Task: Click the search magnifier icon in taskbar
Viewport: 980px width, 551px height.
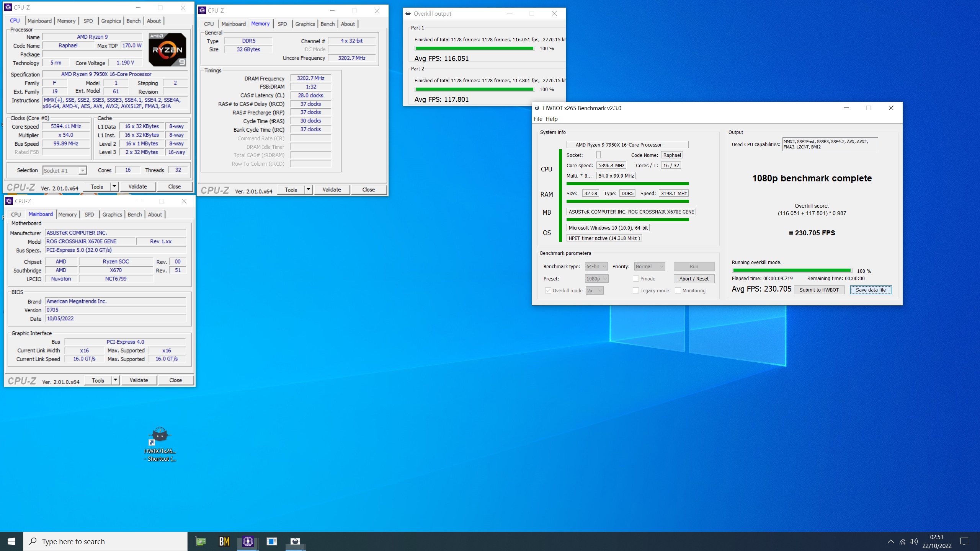Action: (33, 541)
